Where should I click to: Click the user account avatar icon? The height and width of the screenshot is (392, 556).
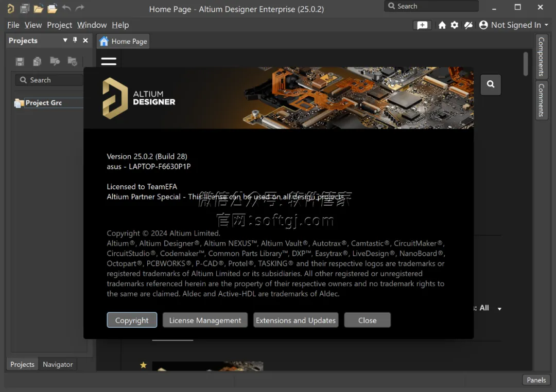(x=483, y=25)
